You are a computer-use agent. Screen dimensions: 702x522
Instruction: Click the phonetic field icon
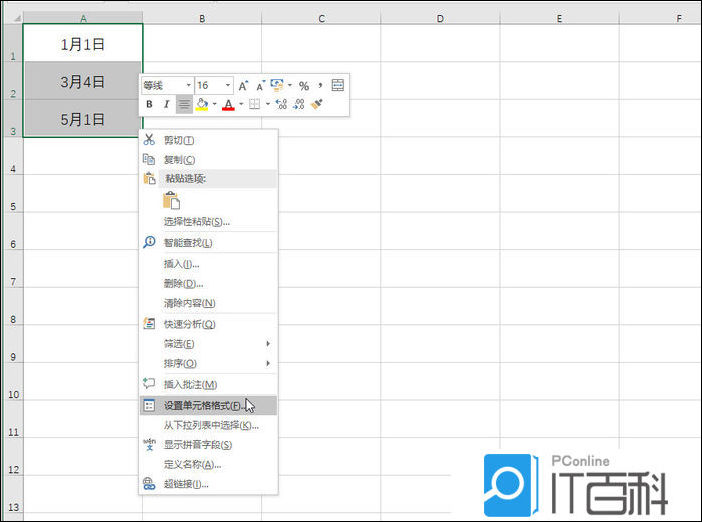pos(149,444)
